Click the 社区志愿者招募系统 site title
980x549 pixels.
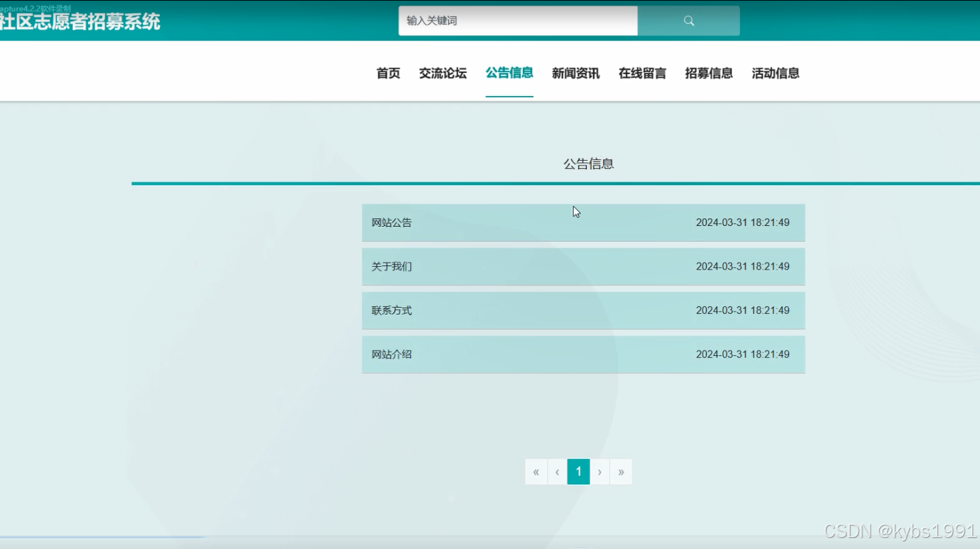[x=80, y=22]
